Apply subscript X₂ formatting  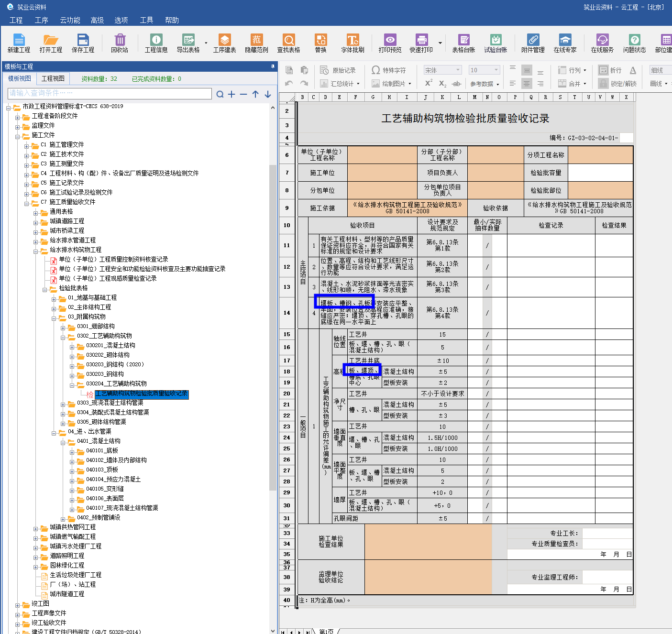pyautogui.click(x=442, y=83)
